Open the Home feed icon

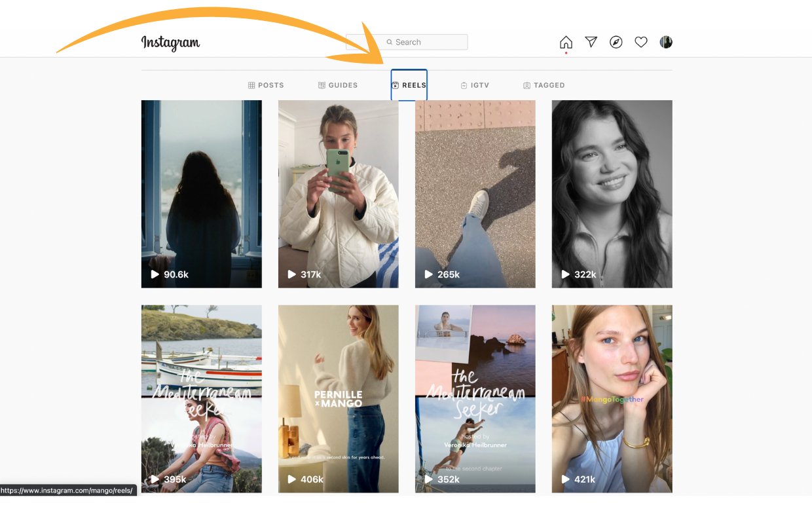click(566, 42)
